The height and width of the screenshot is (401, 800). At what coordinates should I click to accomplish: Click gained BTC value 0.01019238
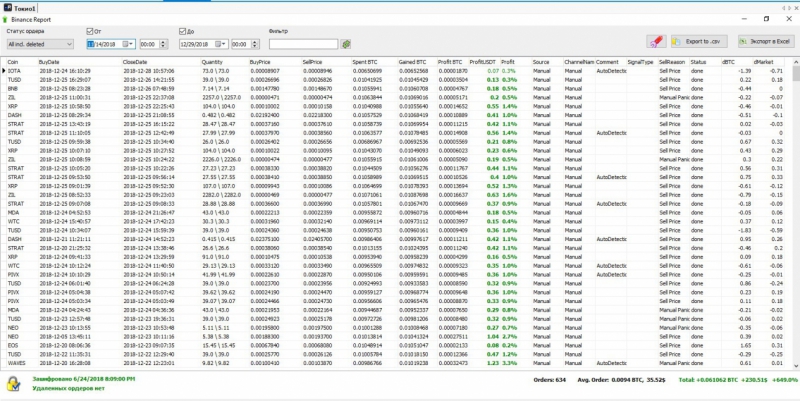tap(413, 363)
